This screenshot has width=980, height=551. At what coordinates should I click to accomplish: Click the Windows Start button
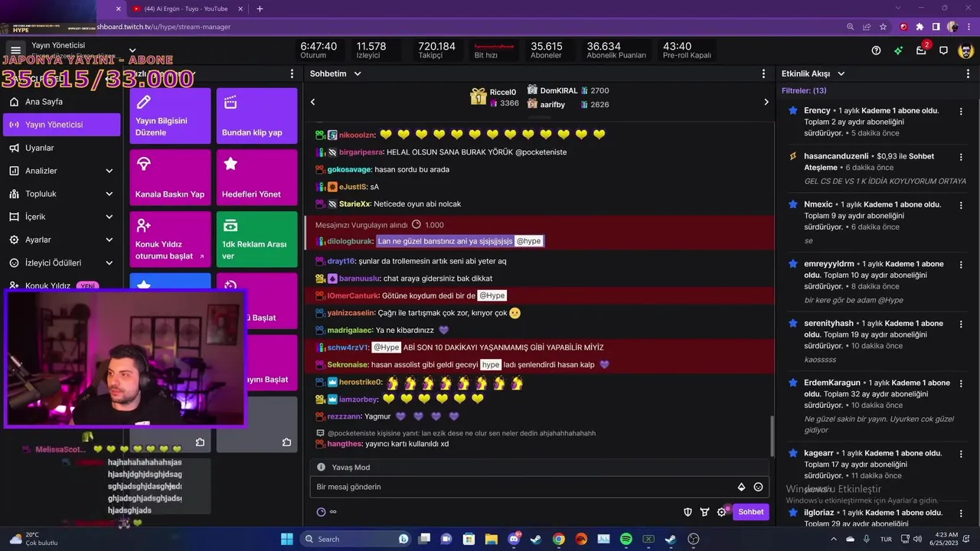pos(286,539)
